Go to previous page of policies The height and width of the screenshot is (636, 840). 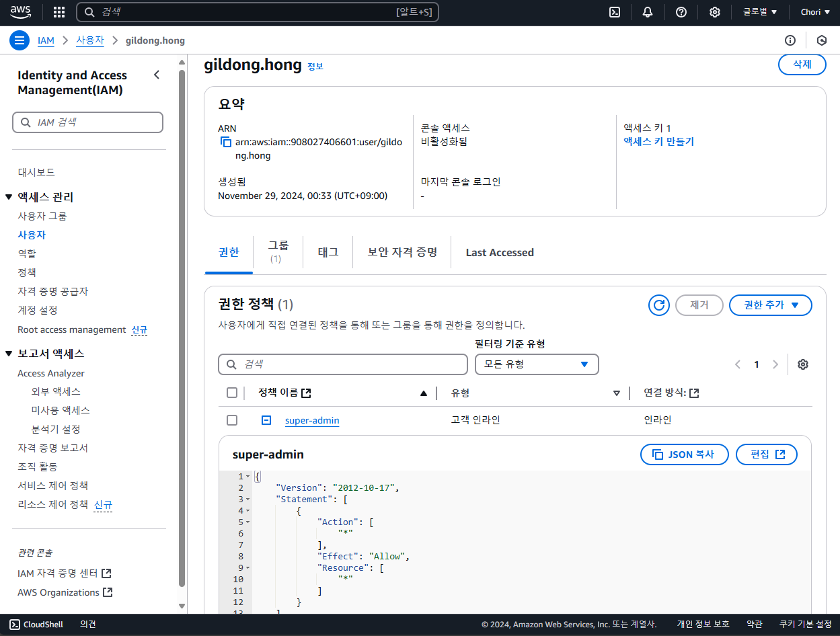(738, 364)
